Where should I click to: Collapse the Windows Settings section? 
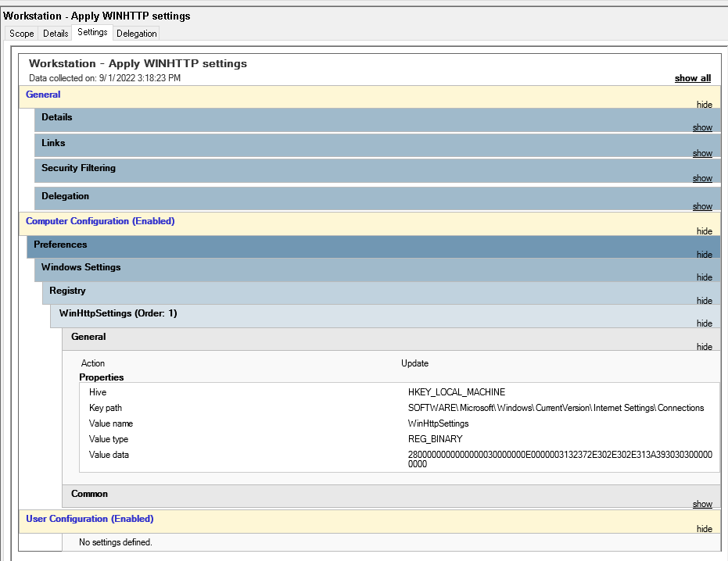tap(704, 277)
